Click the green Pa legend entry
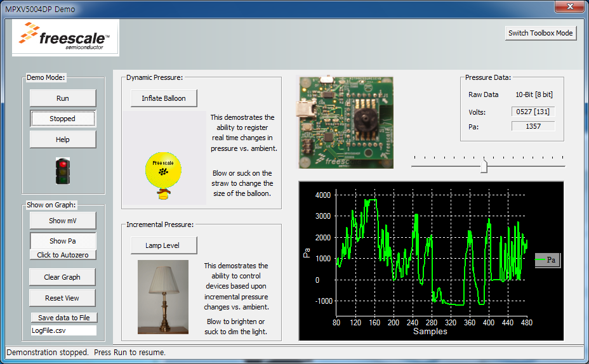 click(x=547, y=260)
